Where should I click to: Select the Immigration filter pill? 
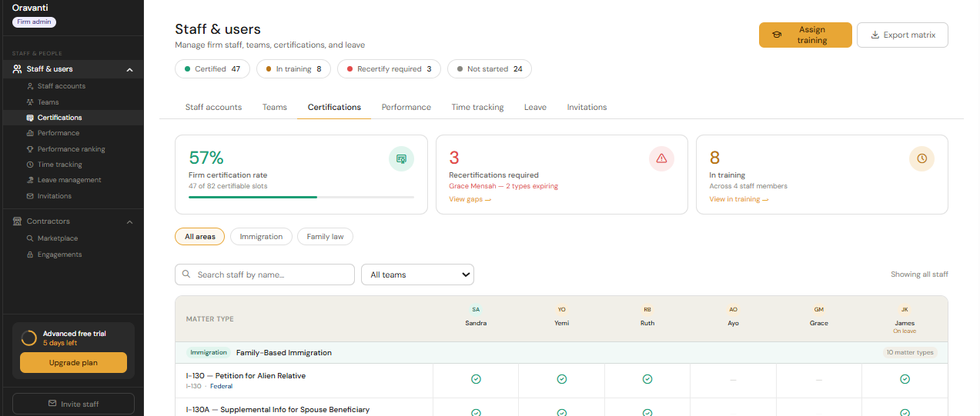[262, 237]
